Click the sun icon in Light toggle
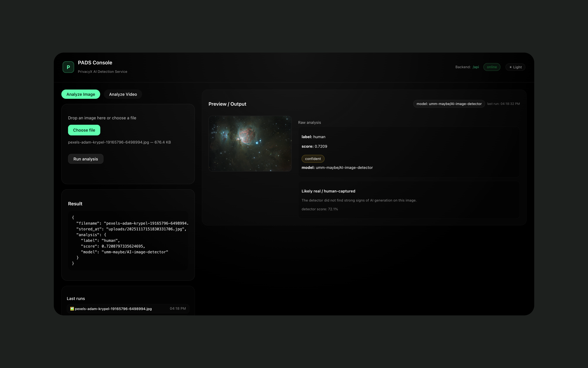588x368 pixels. tap(511, 67)
